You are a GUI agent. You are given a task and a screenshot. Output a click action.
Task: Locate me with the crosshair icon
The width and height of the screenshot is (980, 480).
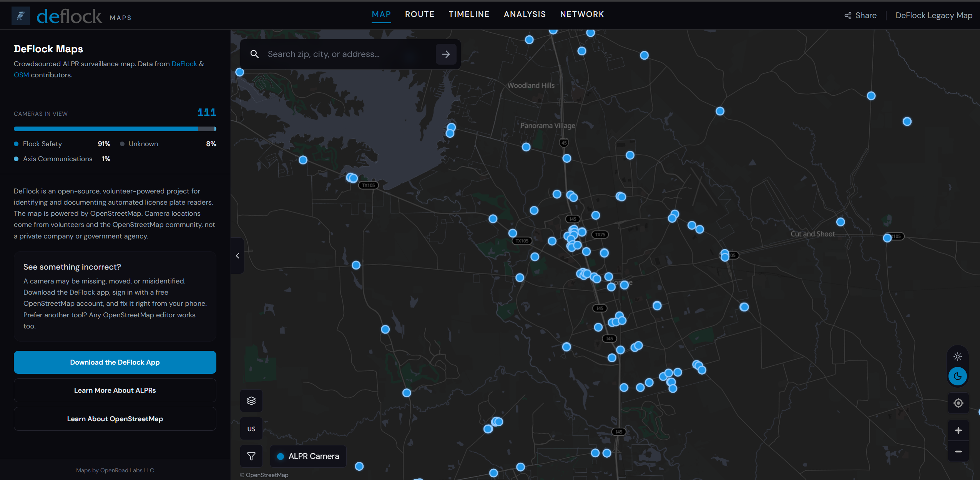click(958, 403)
